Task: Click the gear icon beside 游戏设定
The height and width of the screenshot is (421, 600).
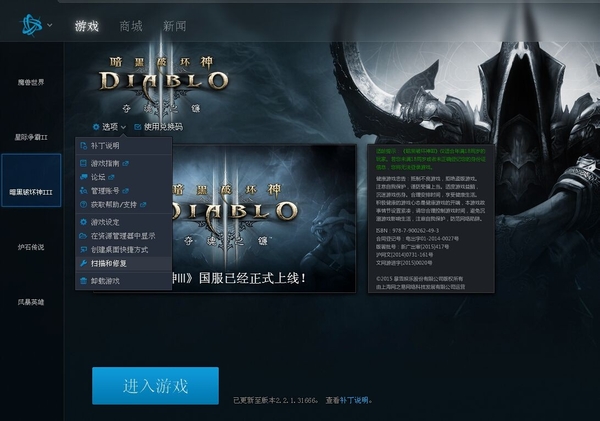Action: [x=83, y=222]
